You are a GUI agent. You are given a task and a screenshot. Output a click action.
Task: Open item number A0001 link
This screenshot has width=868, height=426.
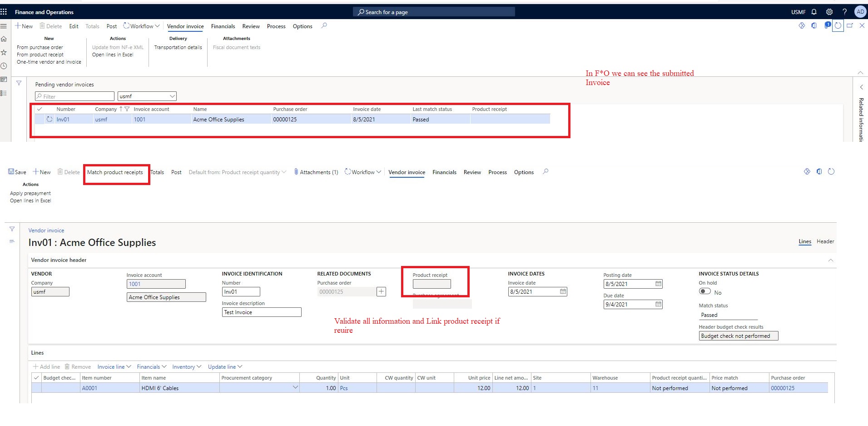pyautogui.click(x=89, y=388)
